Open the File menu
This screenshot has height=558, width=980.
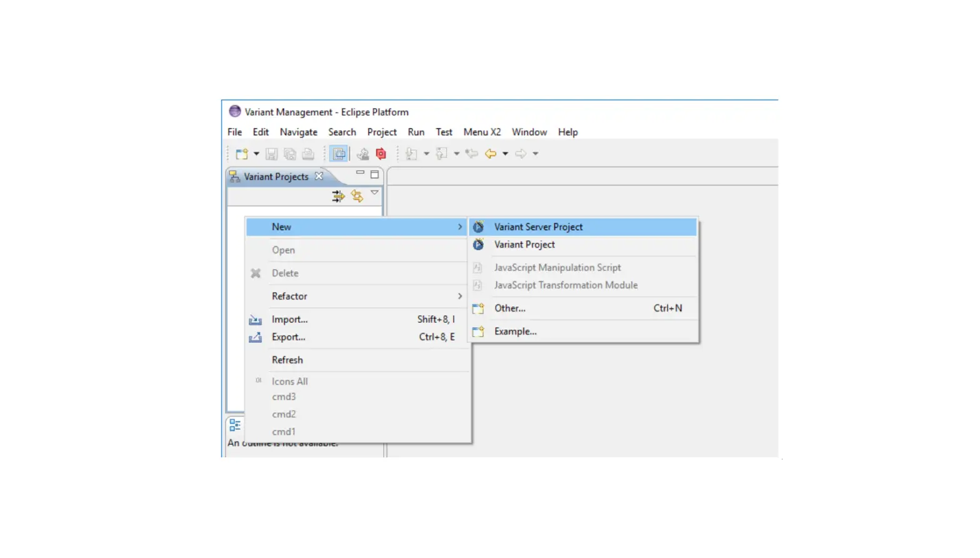[234, 132]
